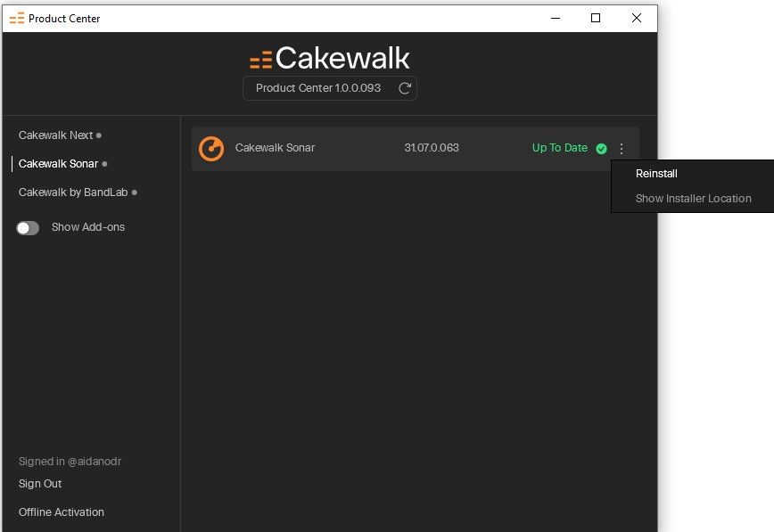This screenshot has height=532, width=774.
Task: Select Cakewalk Next in the sidebar
Action: click(56, 135)
